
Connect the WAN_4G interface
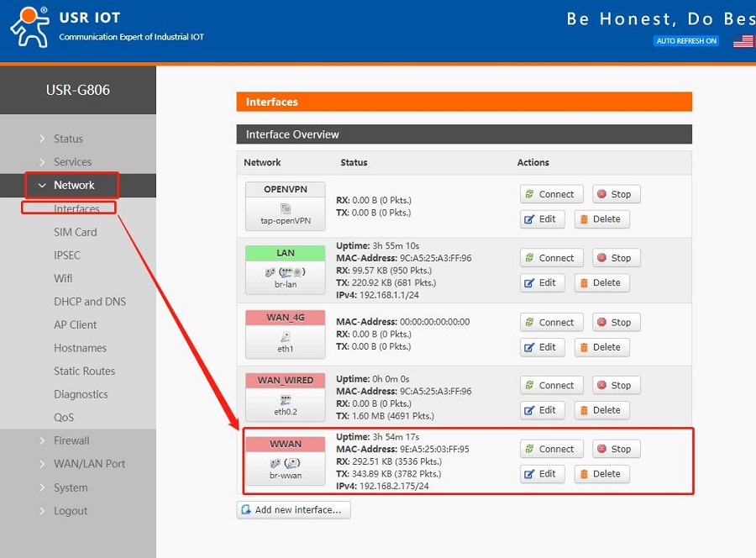[552, 322]
